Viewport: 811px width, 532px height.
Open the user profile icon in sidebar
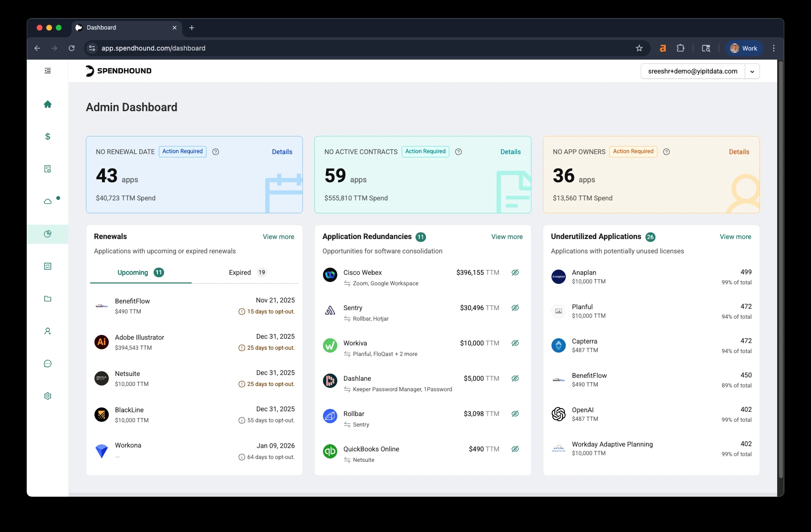pos(48,331)
